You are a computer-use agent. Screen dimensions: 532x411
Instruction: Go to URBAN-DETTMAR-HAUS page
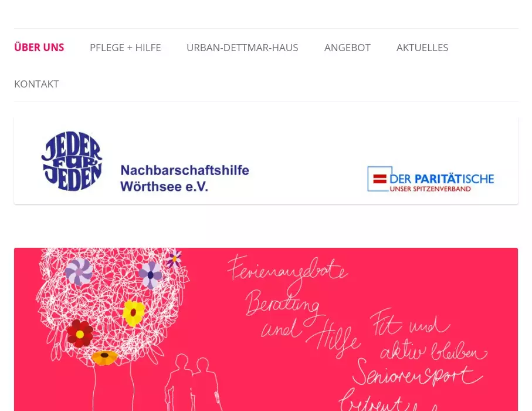click(x=242, y=48)
